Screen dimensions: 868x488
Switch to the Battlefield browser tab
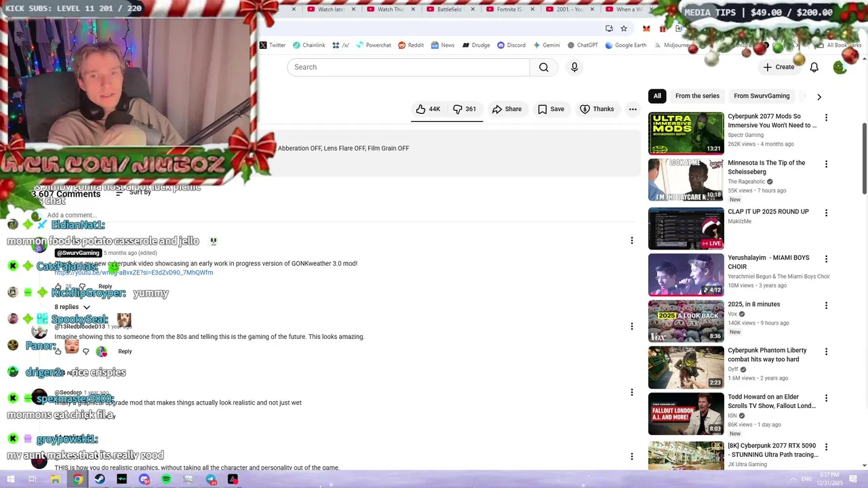[450, 9]
